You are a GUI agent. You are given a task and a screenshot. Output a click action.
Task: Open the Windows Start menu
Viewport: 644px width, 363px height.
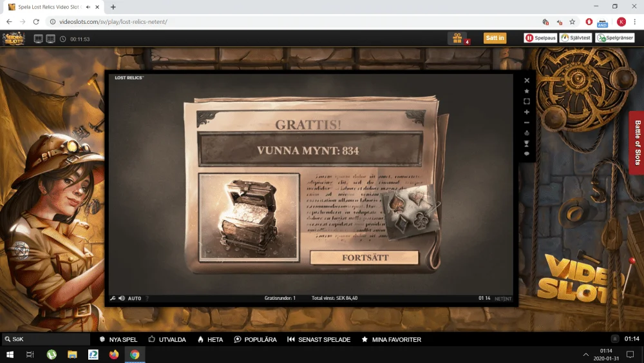coord(10,355)
